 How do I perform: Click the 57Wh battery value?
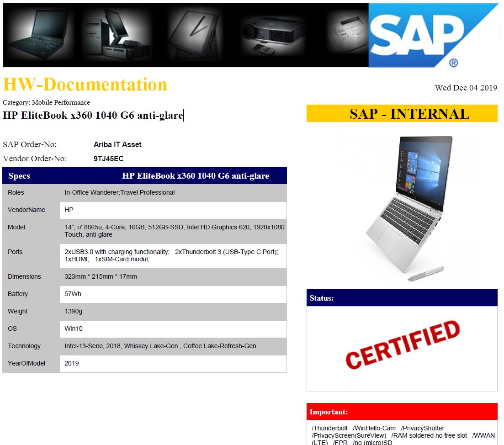73,294
